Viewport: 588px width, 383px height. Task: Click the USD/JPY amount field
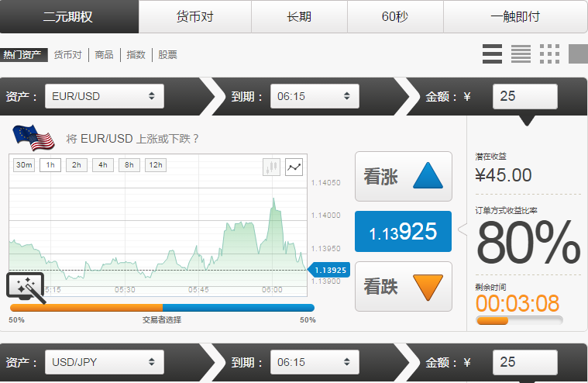click(524, 362)
